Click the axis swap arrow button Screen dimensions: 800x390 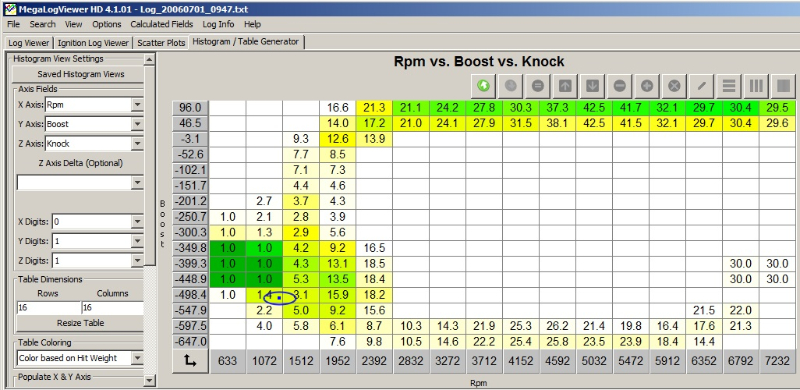pyautogui.click(x=190, y=361)
